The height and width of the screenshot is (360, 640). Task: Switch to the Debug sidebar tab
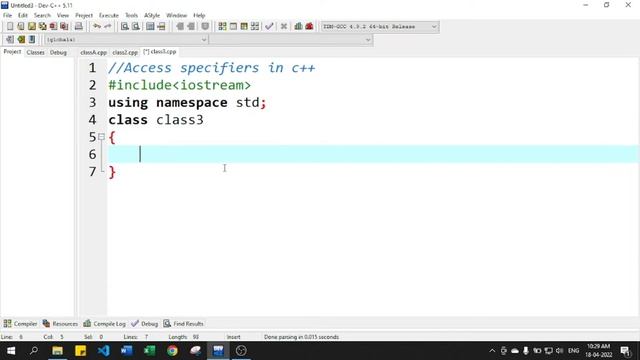(x=58, y=52)
